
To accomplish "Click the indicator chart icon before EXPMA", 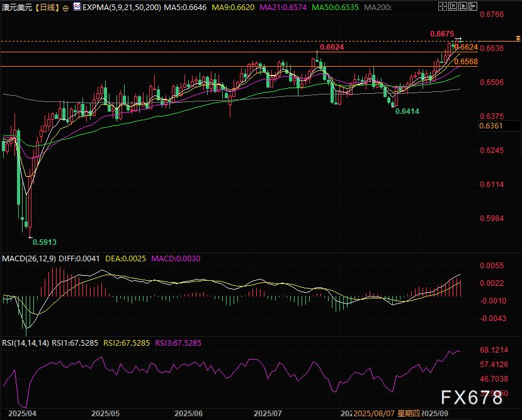I will click(x=77, y=7).
